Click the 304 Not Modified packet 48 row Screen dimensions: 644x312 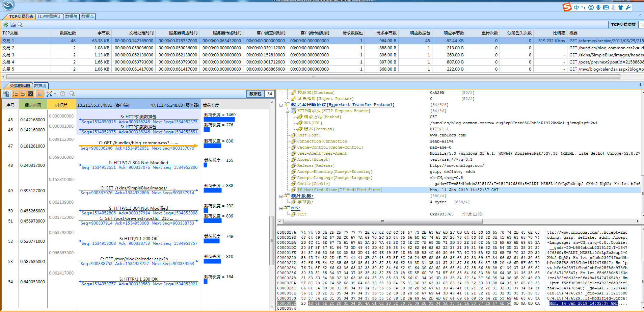(138, 165)
